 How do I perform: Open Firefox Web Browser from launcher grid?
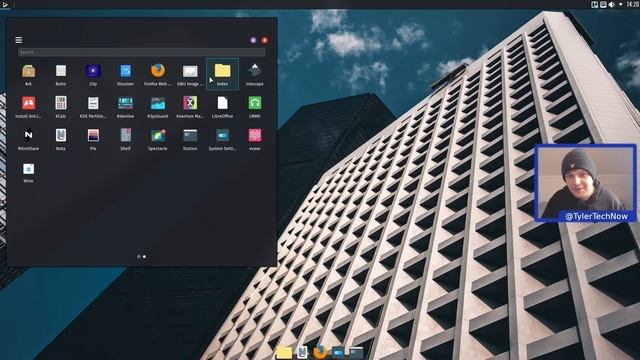158,75
